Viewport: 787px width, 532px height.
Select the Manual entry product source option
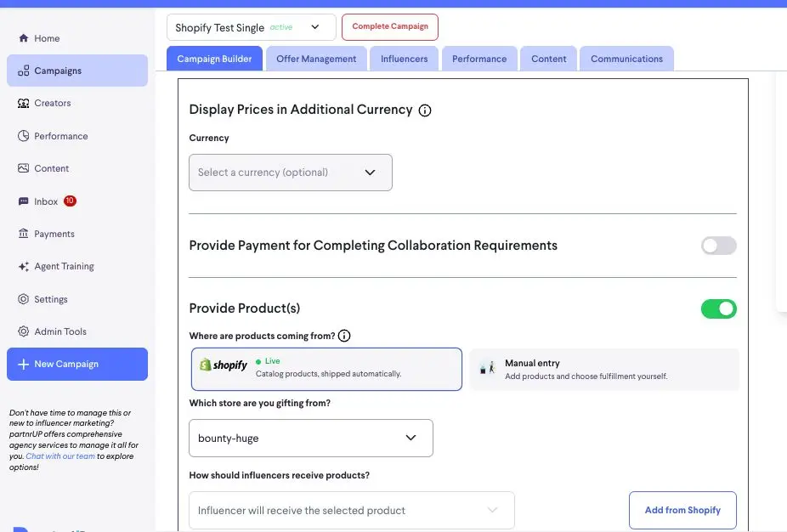coord(604,370)
